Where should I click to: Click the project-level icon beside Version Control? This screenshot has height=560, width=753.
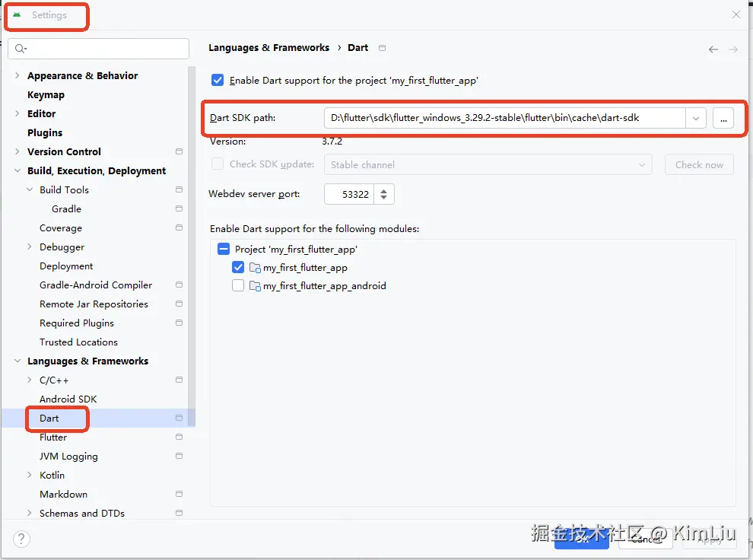pos(180,151)
